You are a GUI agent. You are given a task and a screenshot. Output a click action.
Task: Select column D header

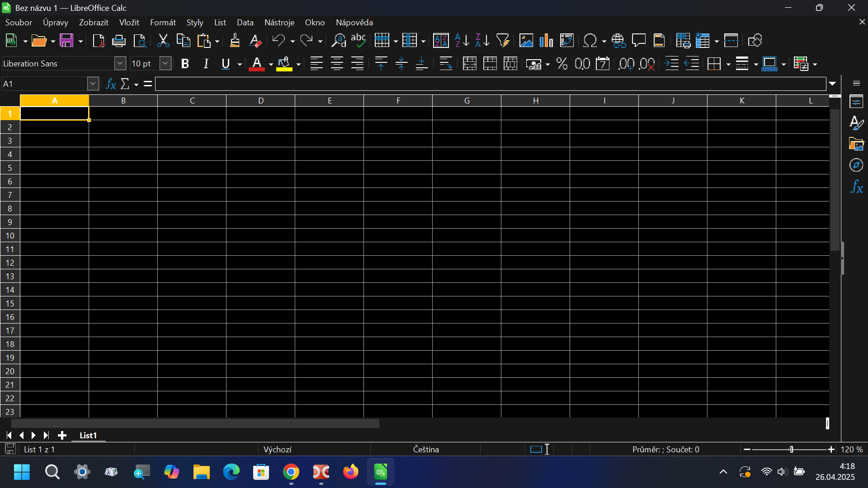point(261,101)
